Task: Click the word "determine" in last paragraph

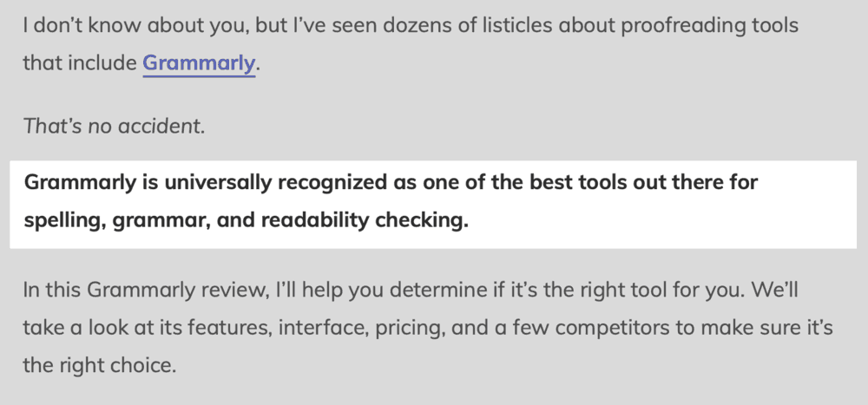Action: [436, 290]
